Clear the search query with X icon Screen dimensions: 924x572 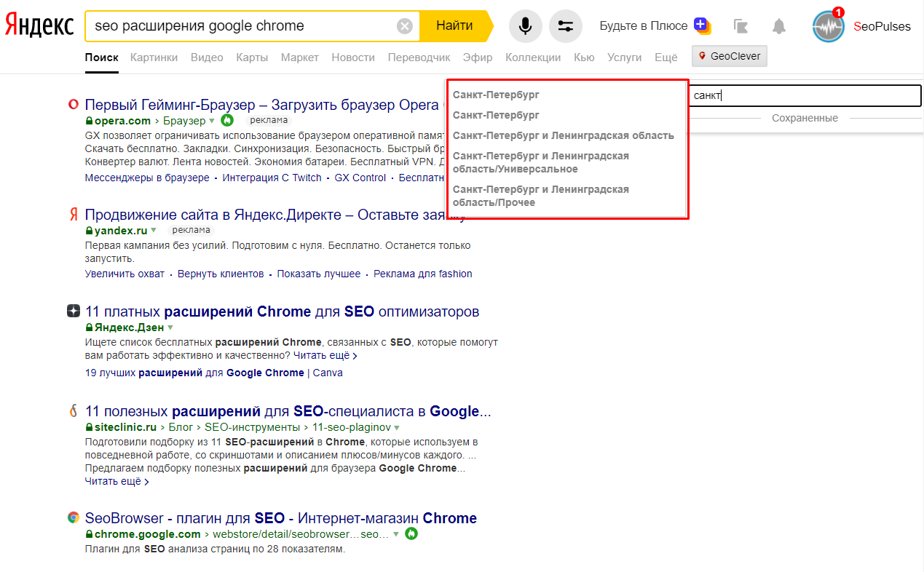(405, 27)
